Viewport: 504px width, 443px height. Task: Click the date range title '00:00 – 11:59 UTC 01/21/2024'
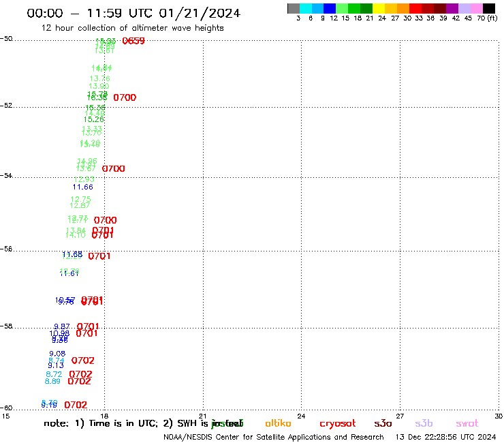[133, 14]
